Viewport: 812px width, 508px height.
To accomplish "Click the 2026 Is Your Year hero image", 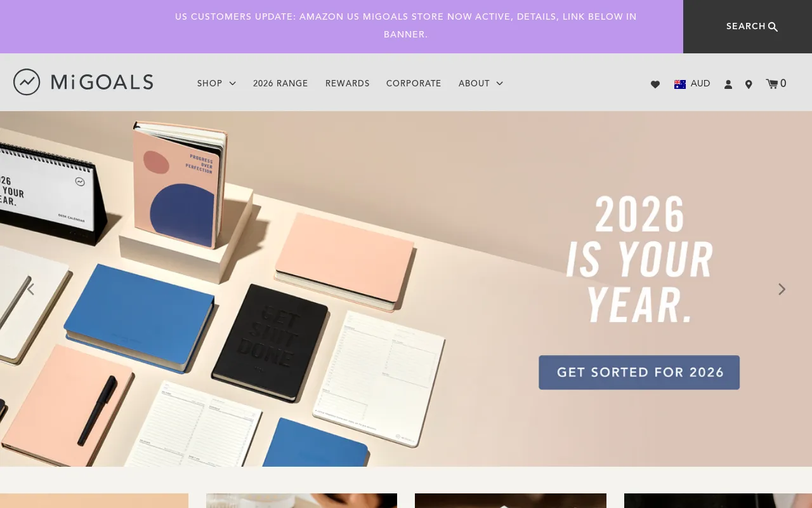I will coord(406,289).
